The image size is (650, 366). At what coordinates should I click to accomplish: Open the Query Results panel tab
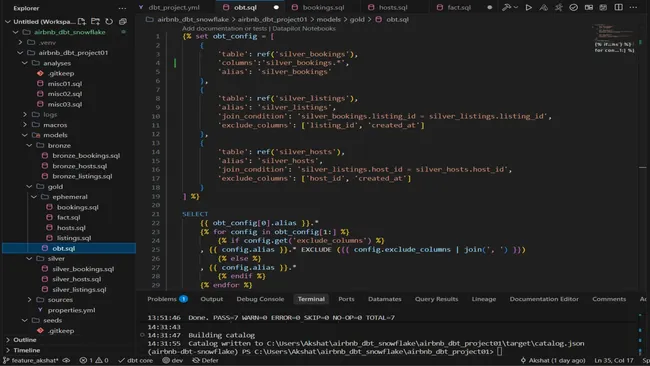437,299
